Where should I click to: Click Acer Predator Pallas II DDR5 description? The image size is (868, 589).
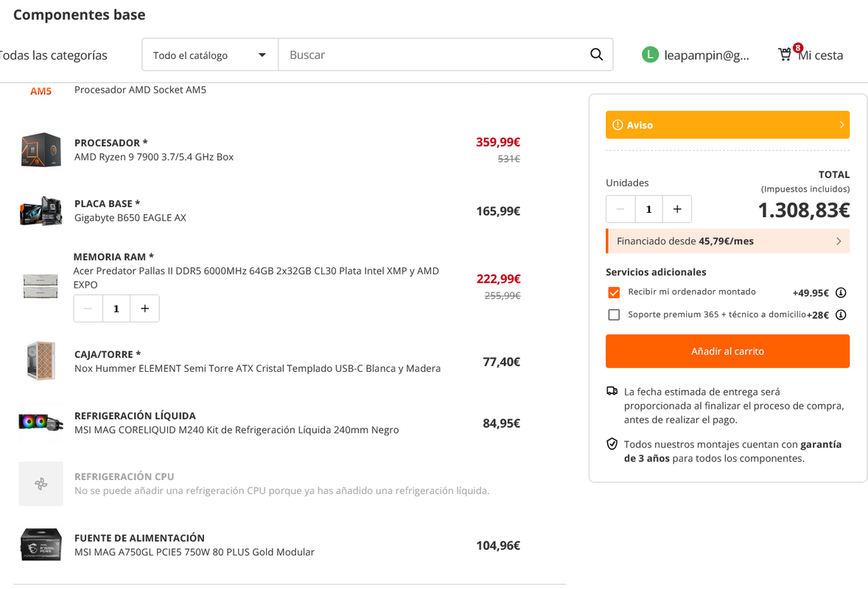pos(256,278)
